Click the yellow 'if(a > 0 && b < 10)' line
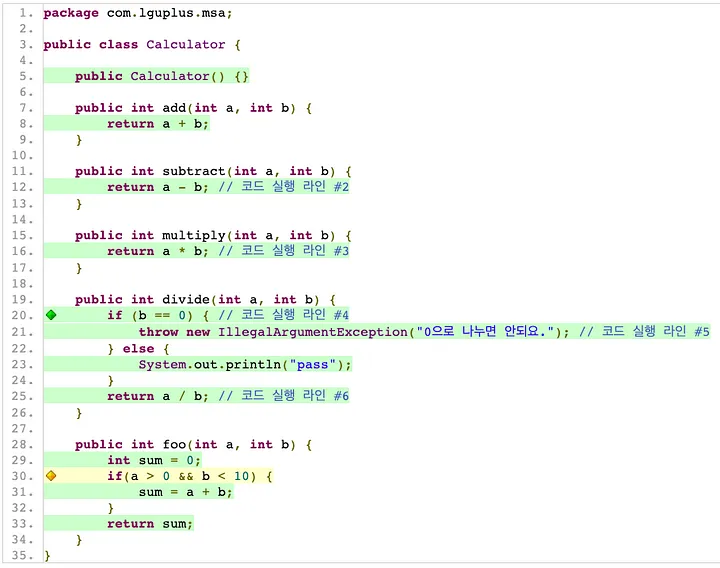 point(190,476)
